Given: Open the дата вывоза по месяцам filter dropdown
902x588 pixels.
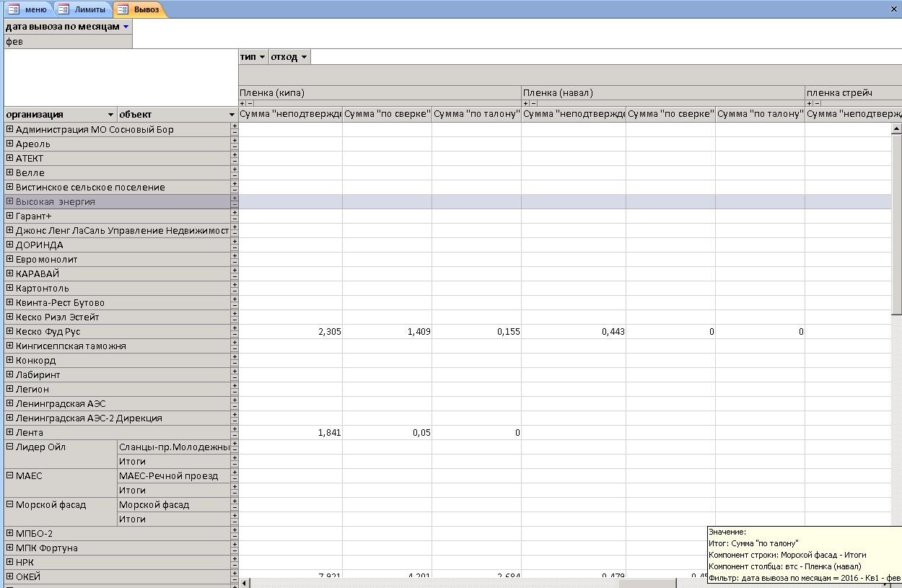Looking at the screenshot, I should (x=126, y=27).
